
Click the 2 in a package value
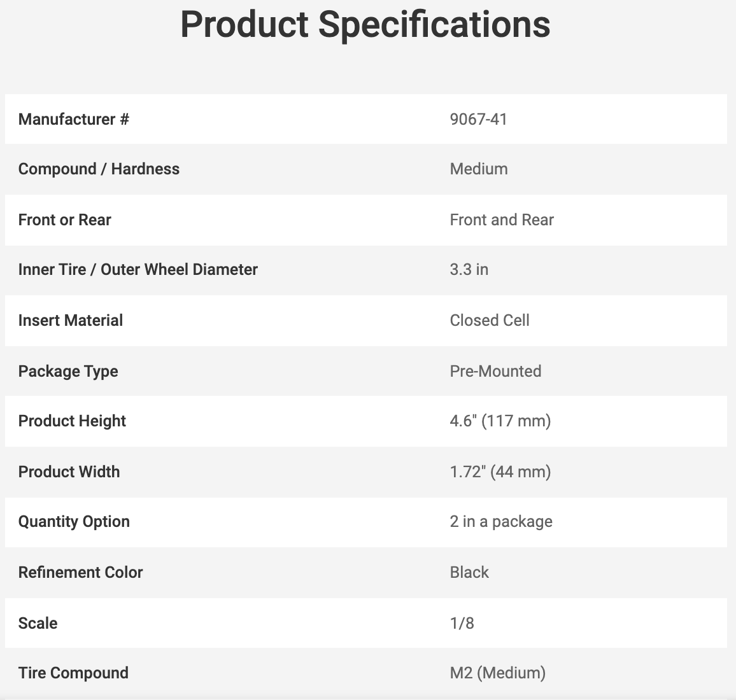501,521
